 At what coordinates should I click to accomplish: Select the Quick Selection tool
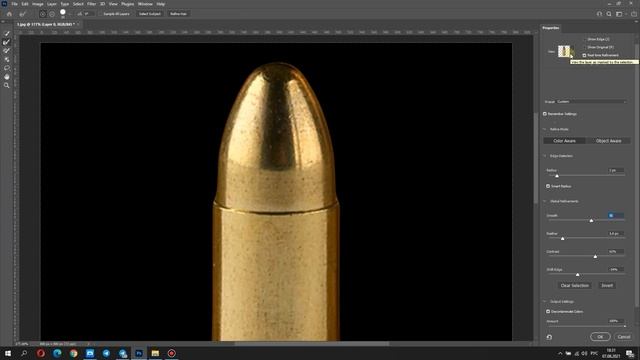(7, 33)
